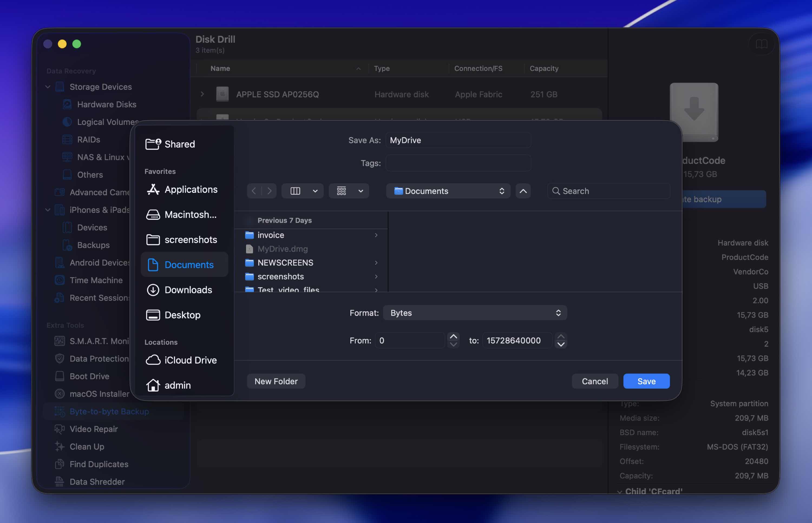Image resolution: width=812 pixels, height=523 pixels.
Task: Choose the screenshots favorite folder icon
Action: pos(153,239)
